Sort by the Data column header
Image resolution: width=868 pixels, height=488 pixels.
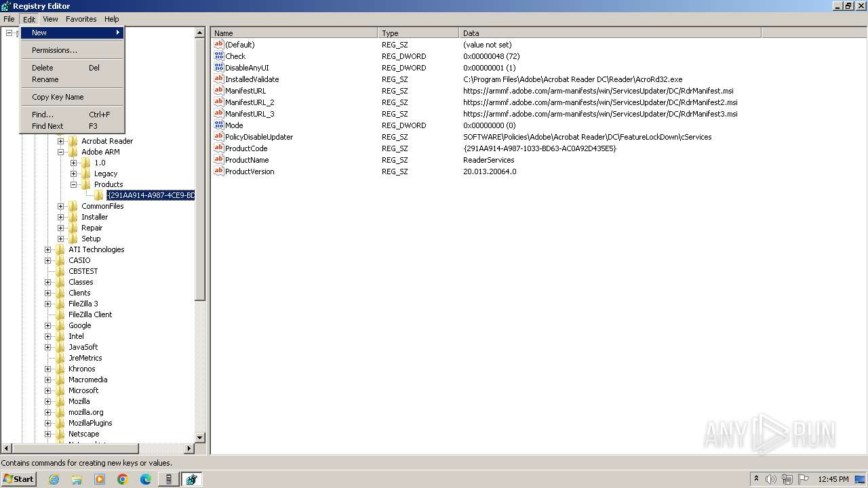pos(610,33)
